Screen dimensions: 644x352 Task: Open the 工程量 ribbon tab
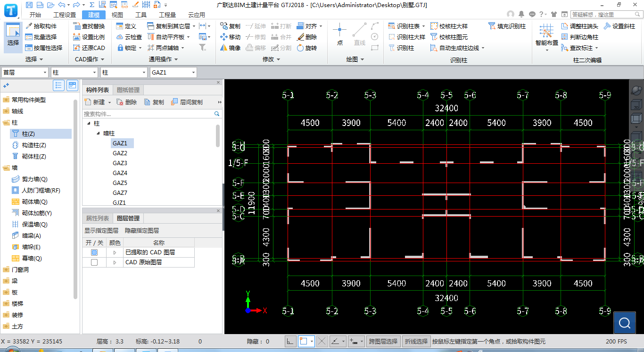tap(167, 15)
